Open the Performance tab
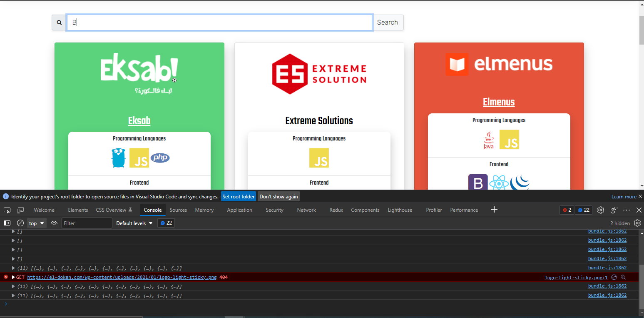Viewport: 644px width, 318px height. point(464,210)
